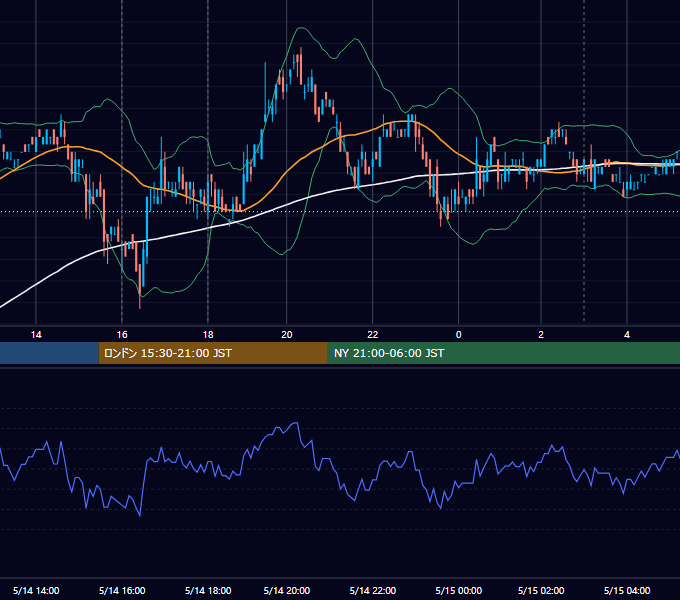Viewport: 680px width, 600px height.
Task: Click hour label 22 on upper time axis
Action: coord(373,335)
